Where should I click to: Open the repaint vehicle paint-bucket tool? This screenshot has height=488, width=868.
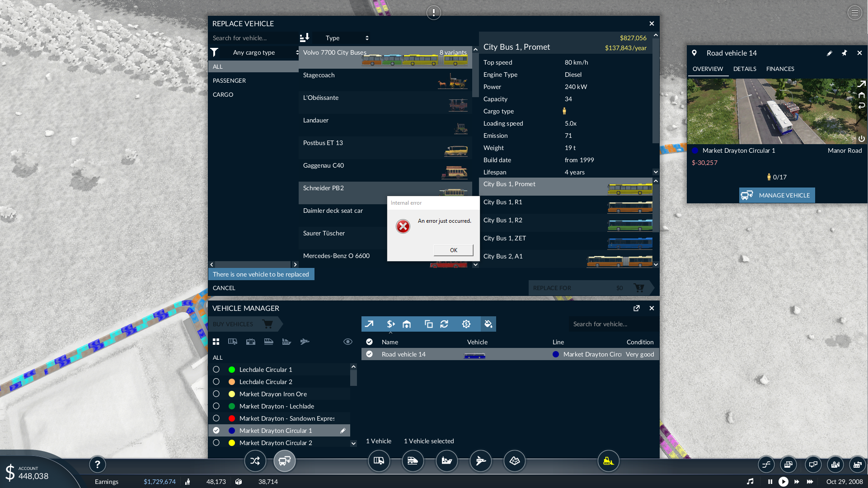coord(488,324)
